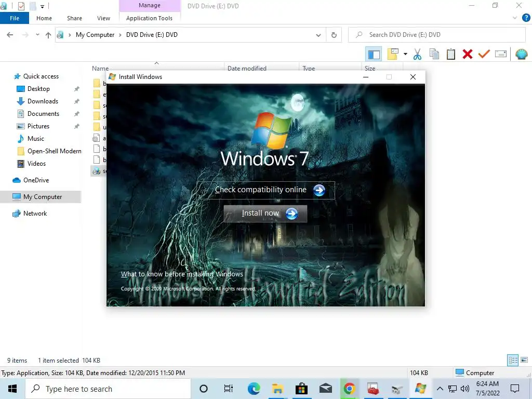The width and height of the screenshot is (532, 399).
Task: Click Install now button
Action: pyautogui.click(x=265, y=214)
